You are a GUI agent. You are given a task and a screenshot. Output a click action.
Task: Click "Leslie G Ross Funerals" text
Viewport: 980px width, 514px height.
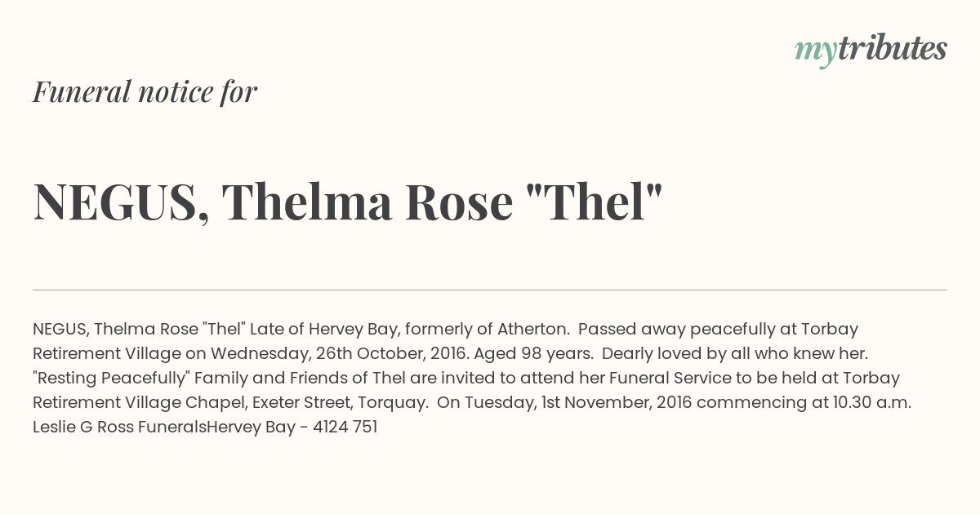(x=119, y=427)
